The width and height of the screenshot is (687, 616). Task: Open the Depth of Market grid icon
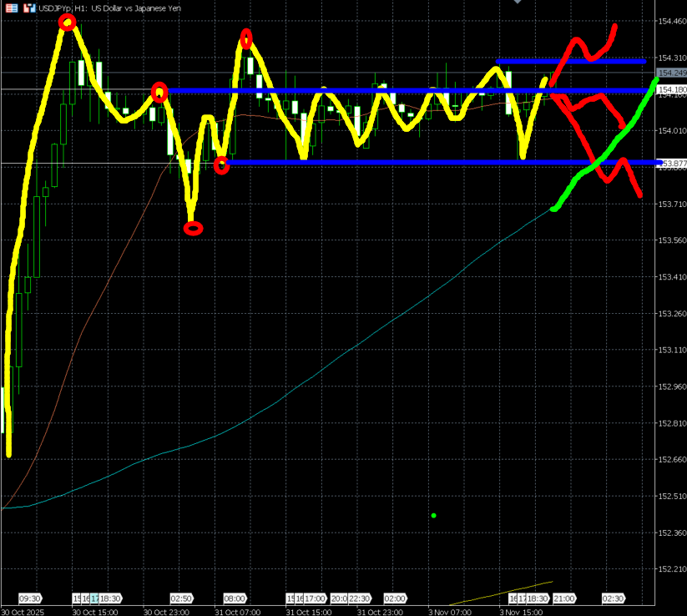[x=12, y=8]
